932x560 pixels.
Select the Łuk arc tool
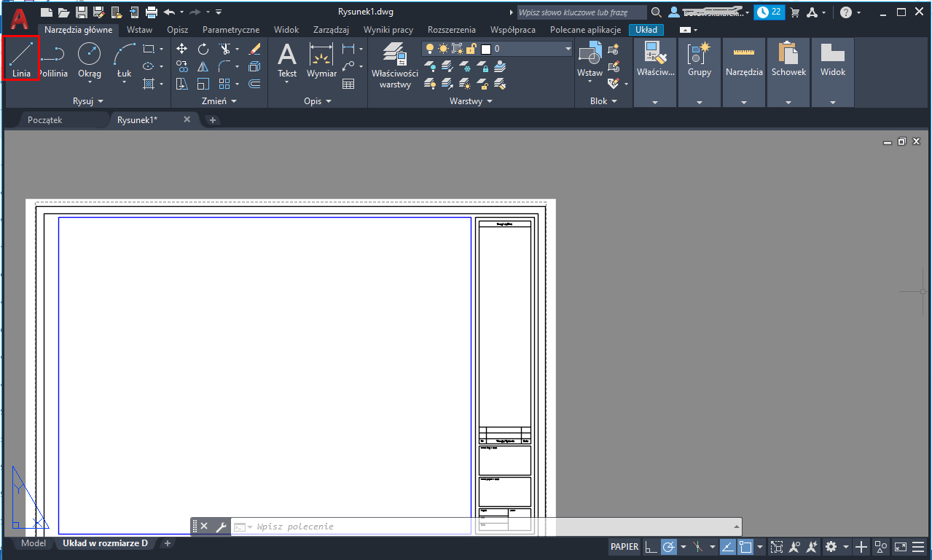pyautogui.click(x=125, y=58)
